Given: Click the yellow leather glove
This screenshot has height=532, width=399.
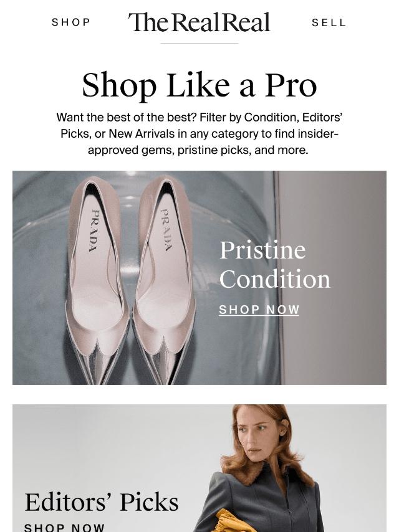Looking at the screenshot, I should coord(229,521).
